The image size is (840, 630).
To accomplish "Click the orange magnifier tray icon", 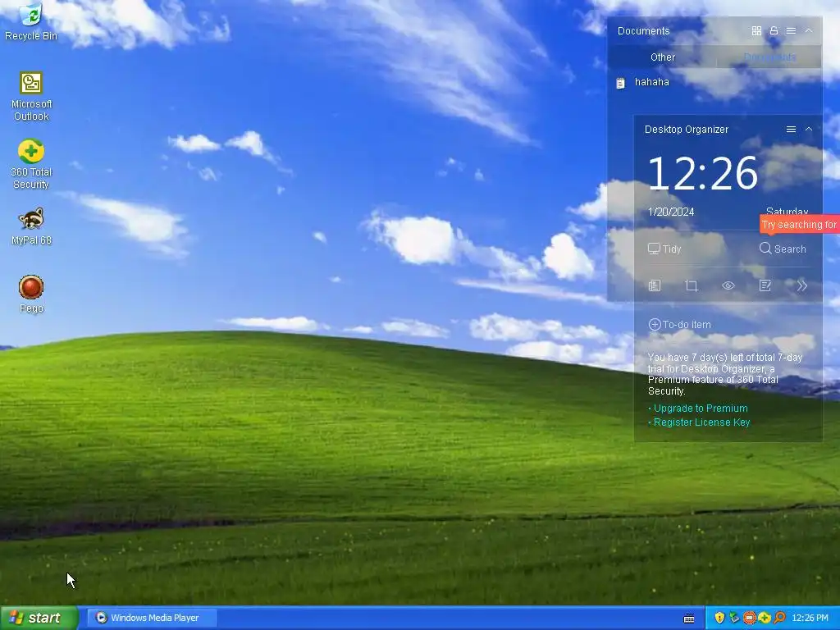I will coord(779,618).
